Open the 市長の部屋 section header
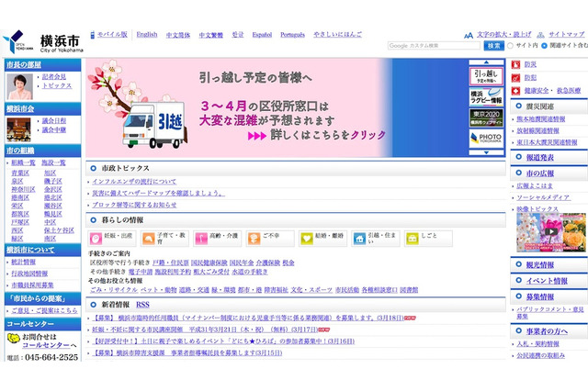The width and height of the screenshot is (588, 391). click(24, 65)
